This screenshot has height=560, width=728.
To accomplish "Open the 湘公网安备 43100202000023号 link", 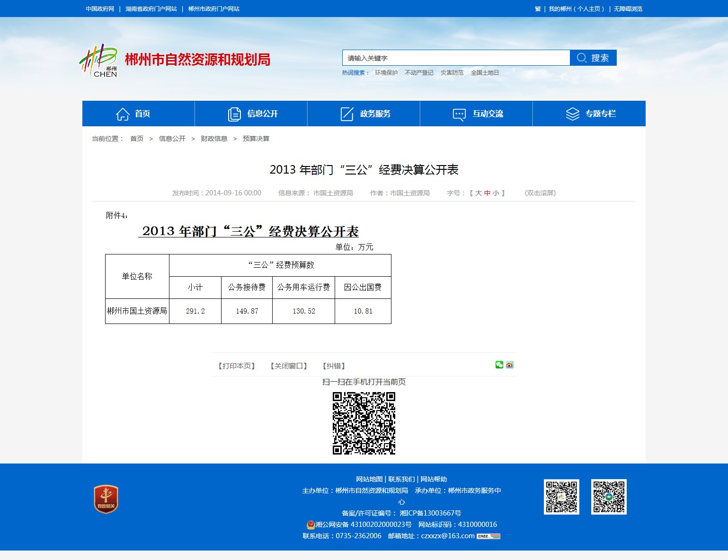I will click(364, 525).
